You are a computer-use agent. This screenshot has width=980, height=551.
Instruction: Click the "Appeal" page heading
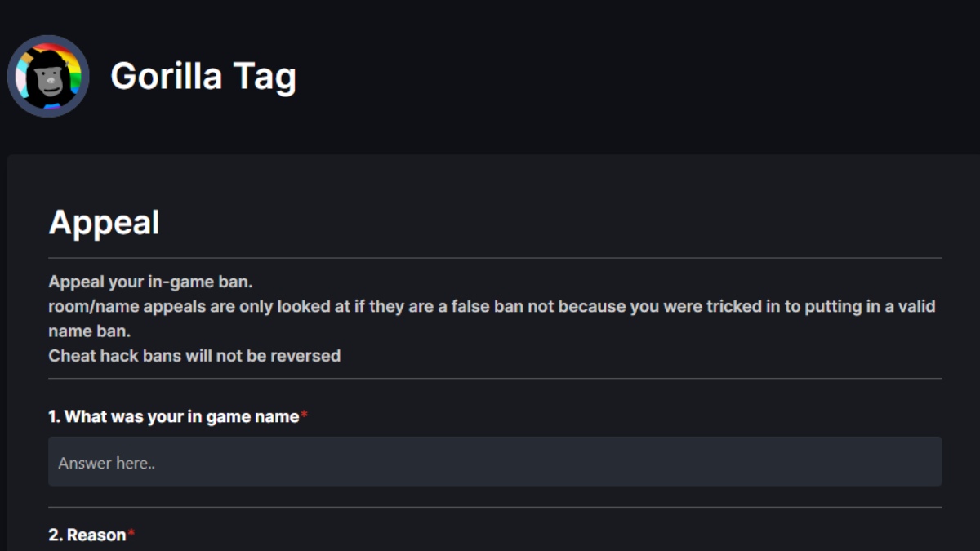(x=105, y=221)
